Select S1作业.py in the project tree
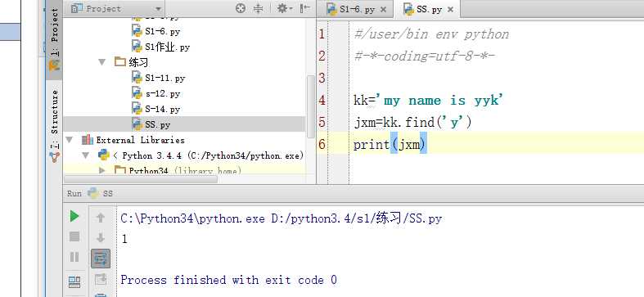644x297 pixels. tap(167, 47)
